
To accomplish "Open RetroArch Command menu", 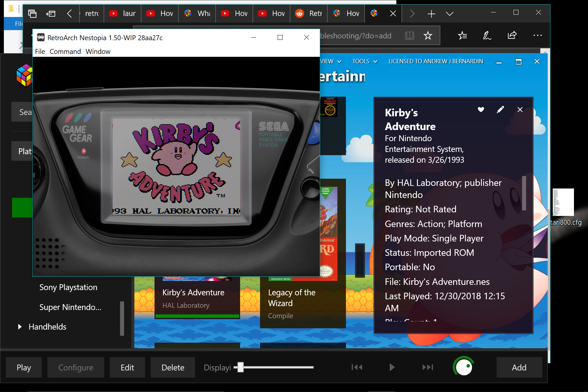I will 65,52.
